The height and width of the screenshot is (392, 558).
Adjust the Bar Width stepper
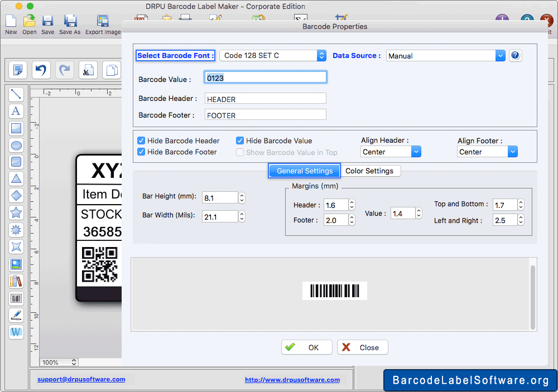[x=242, y=216]
